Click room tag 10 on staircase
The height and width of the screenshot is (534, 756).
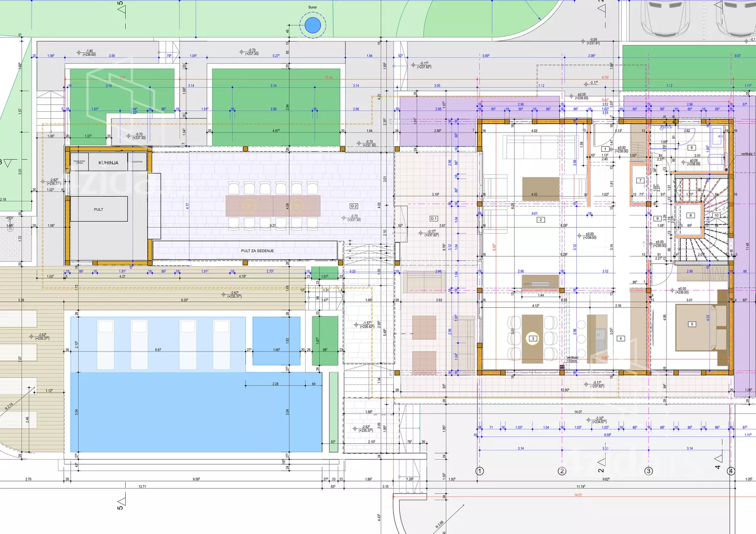tap(716, 215)
